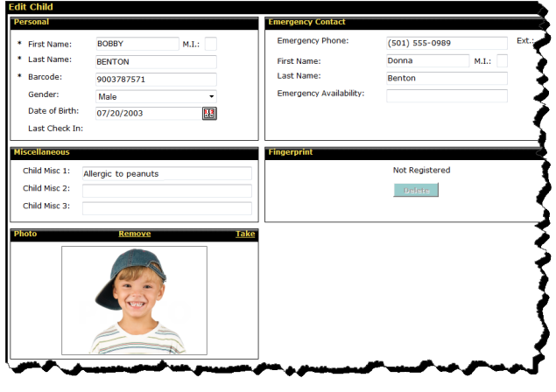This screenshot has height=392, width=556.
Task: Select the Barcode input field
Action: (155, 79)
